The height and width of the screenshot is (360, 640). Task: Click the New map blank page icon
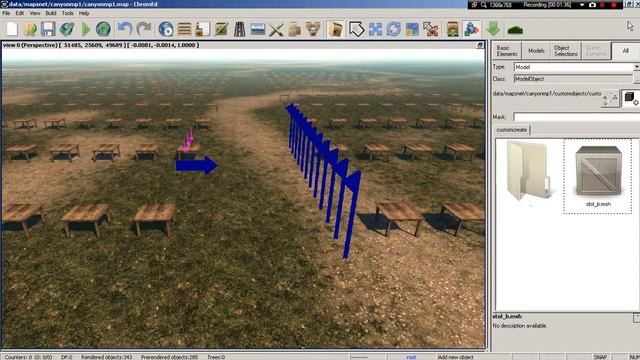12,29
